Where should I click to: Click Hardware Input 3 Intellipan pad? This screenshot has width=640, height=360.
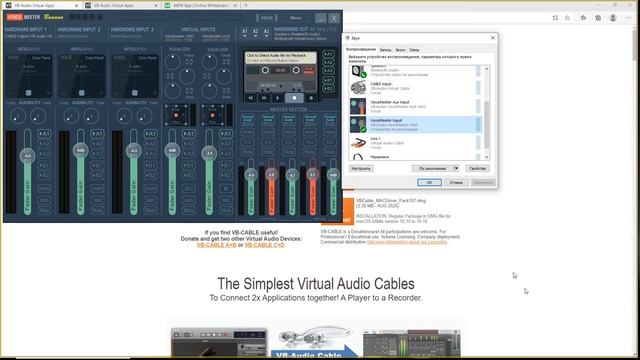(x=135, y=76)
